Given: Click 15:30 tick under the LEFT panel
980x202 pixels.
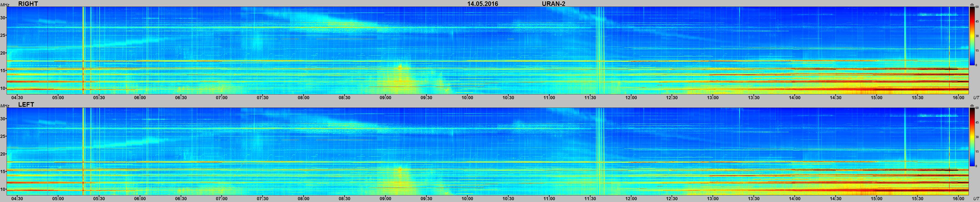Looking at the screenshot, I should 918,199.
